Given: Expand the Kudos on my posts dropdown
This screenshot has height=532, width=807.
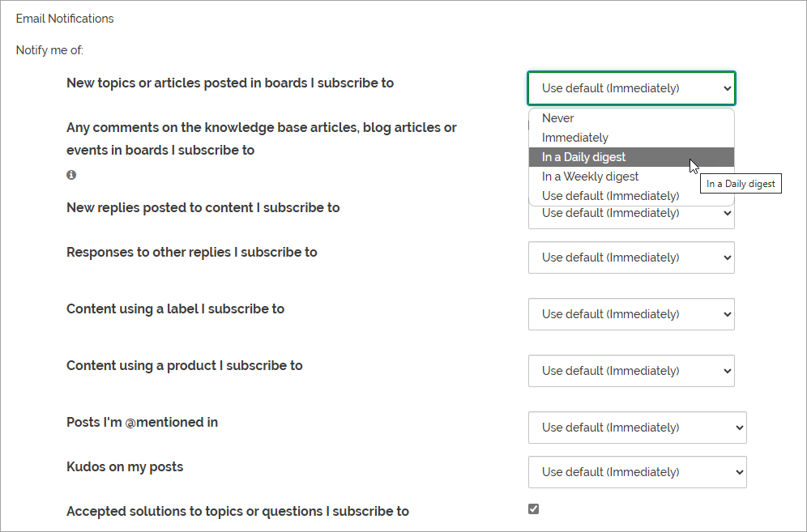Looking at the screenshot, I should point(637,472).
